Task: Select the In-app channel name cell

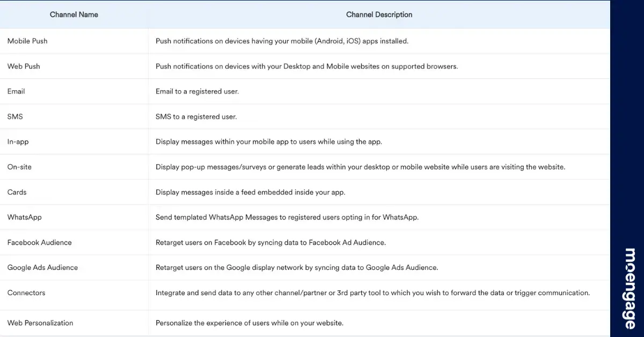Action: [x=74, y=142]
